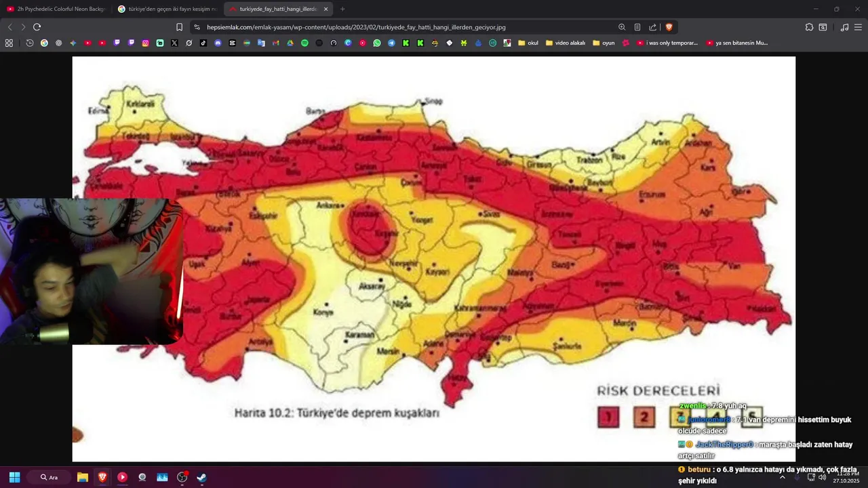Open the sidebar panel icon in toolbar
The width and height of the screenshot is (868, 488).
(x=823, y=27)
